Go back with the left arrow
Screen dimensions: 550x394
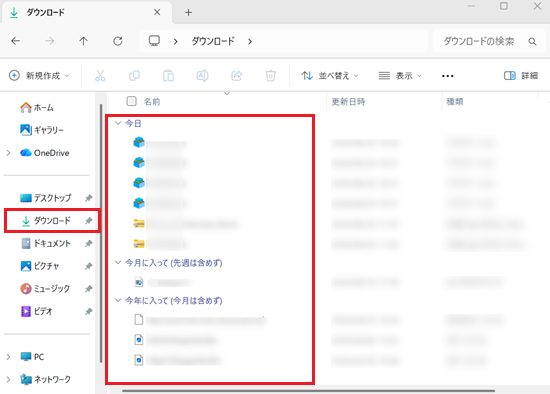(15, 41)
